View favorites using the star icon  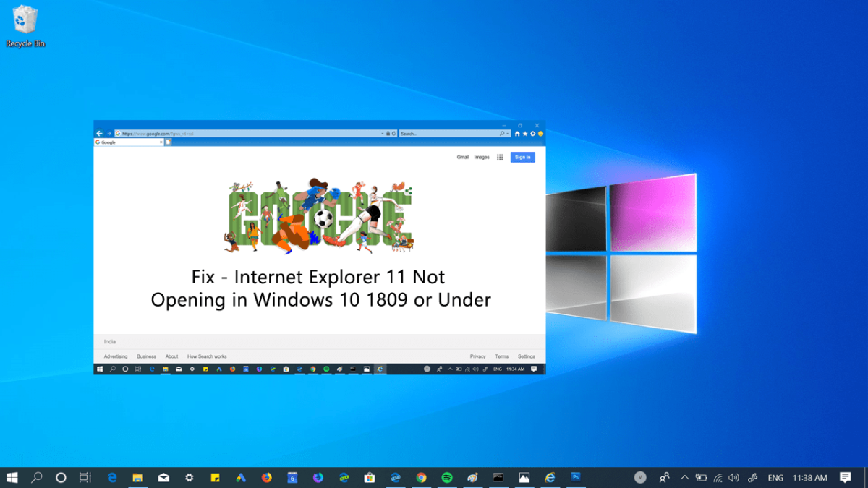[x=525, y=133]
